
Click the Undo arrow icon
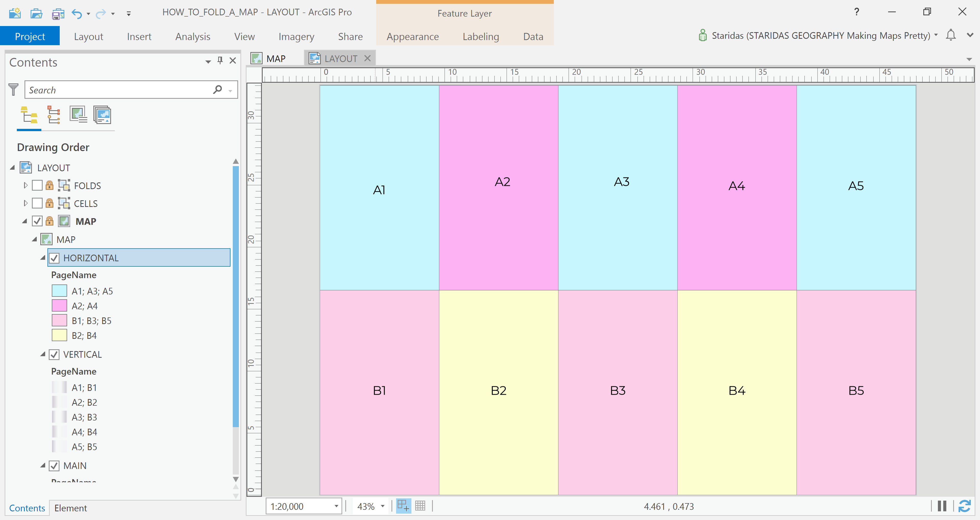coord(77,14)
